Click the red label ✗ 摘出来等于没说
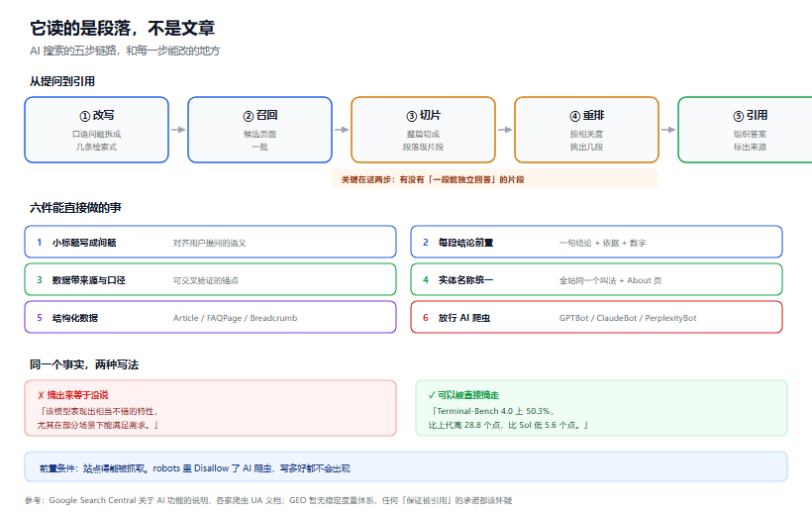The image size is (812, 515). coord(72,395)
